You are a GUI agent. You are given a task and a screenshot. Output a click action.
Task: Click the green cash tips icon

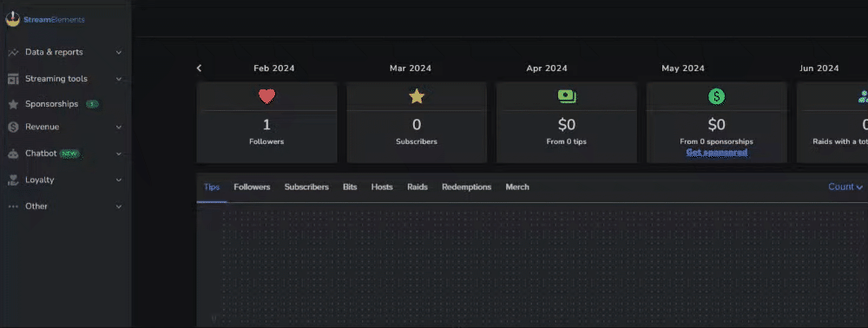567,97
